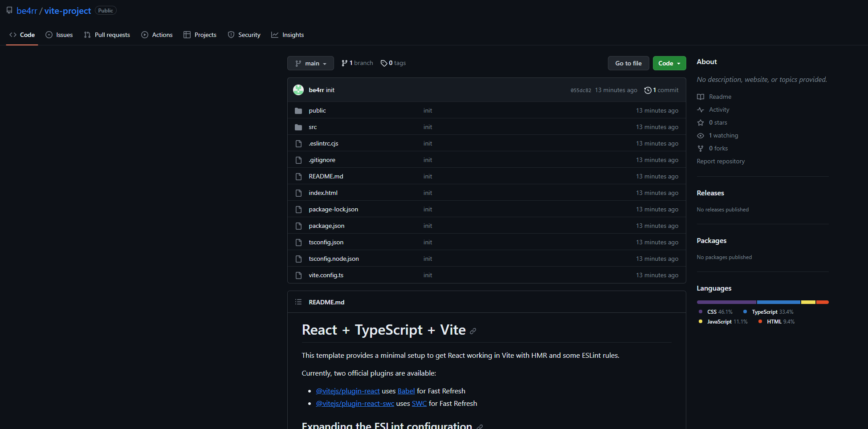Go to the Actions tab
868x429 pixels.
pos(157,35)
